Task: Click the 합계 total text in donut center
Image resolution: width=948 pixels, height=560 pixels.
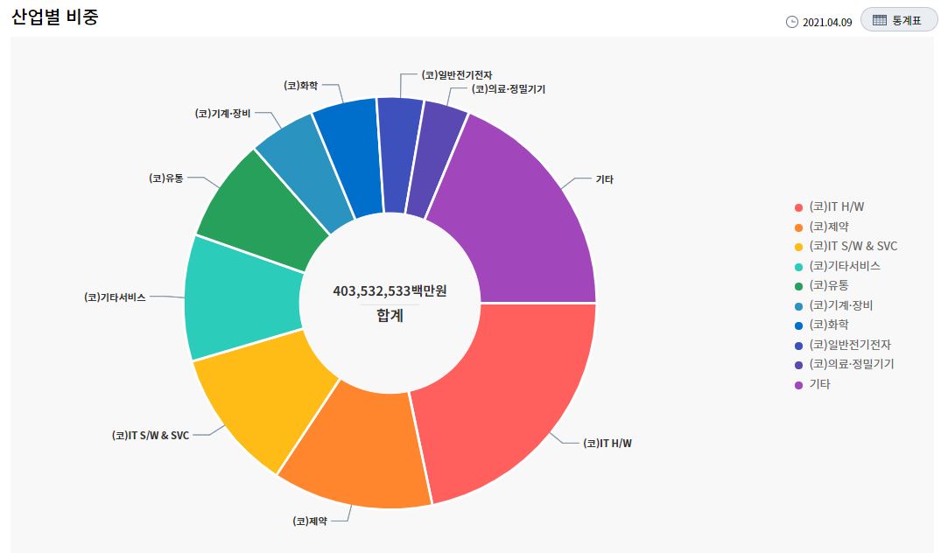Action: 390,316
